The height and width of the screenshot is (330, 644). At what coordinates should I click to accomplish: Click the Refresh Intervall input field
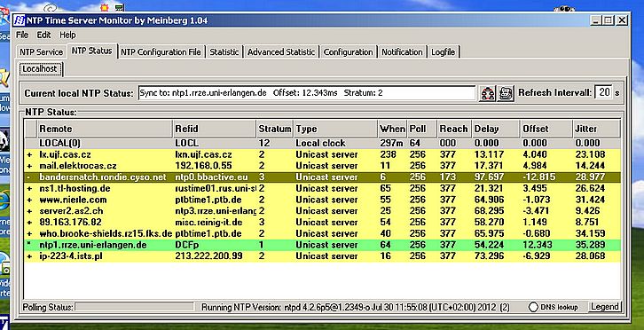point(603,93)
